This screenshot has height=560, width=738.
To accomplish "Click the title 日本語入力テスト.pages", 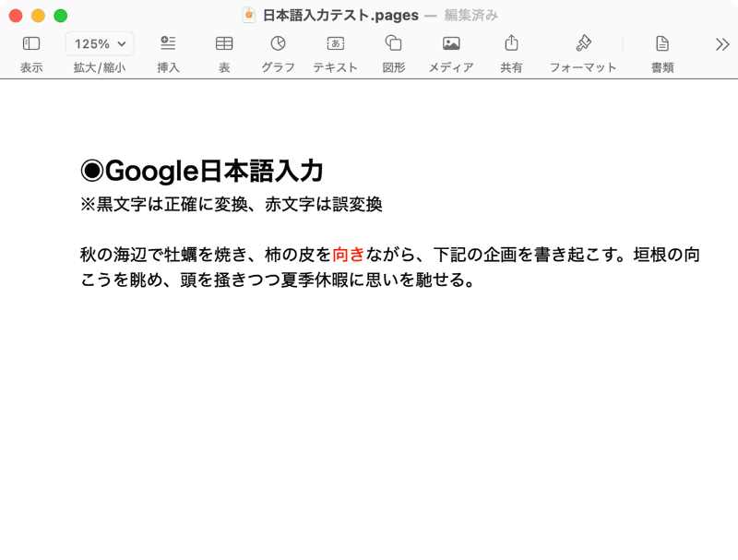I will tap(340, 15).
